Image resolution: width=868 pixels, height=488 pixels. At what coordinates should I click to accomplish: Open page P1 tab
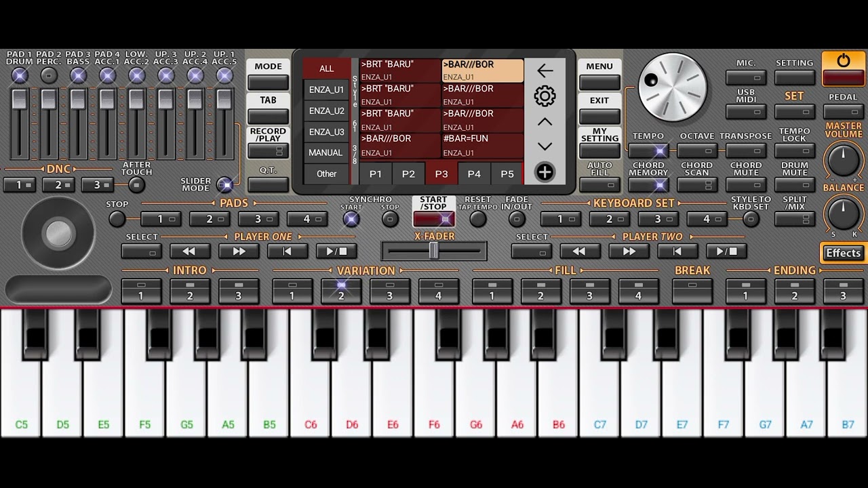(376, 174)
